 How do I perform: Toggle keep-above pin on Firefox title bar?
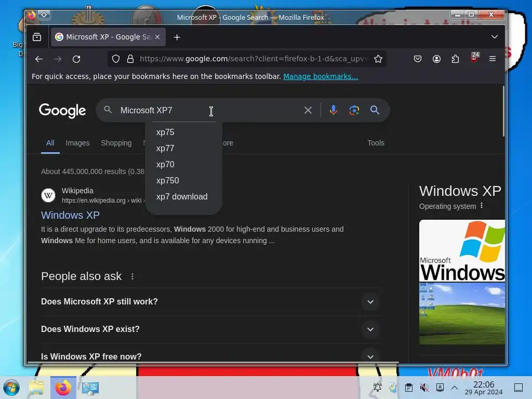click(44, 15)
